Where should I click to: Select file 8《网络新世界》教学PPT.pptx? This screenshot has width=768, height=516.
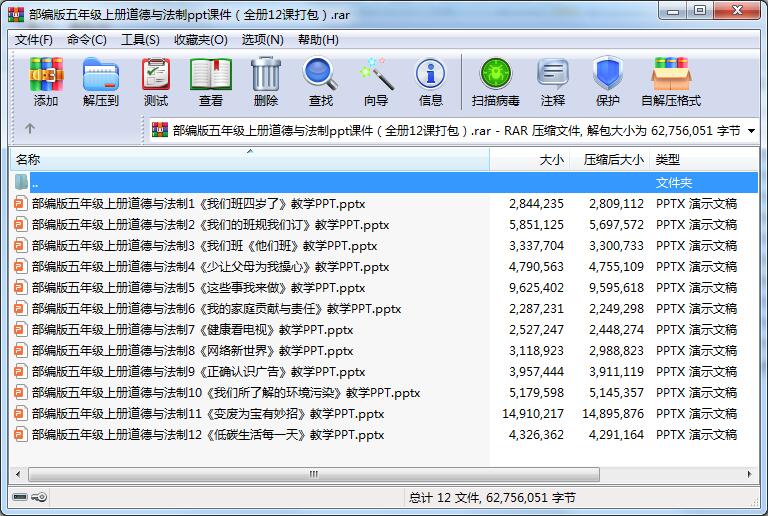pos(192,351)
